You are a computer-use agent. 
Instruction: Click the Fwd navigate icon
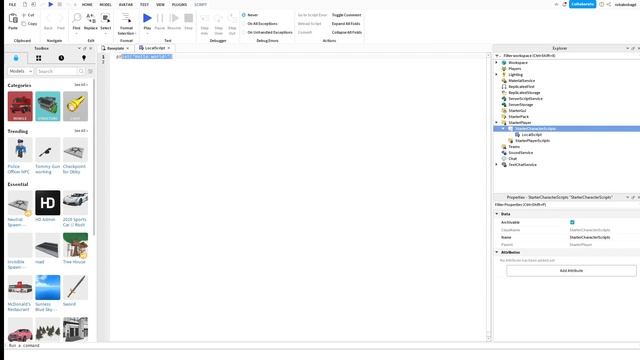click(61, 18)
